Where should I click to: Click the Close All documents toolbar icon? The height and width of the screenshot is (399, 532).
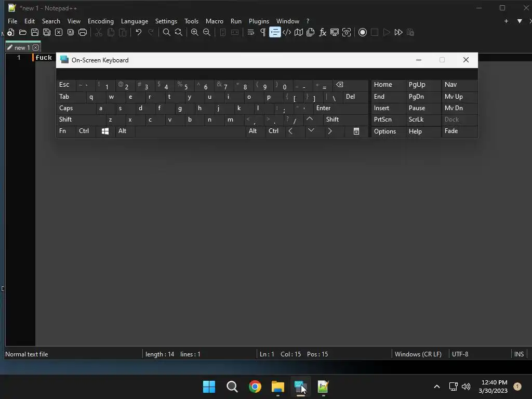click(x=71, y=32)
